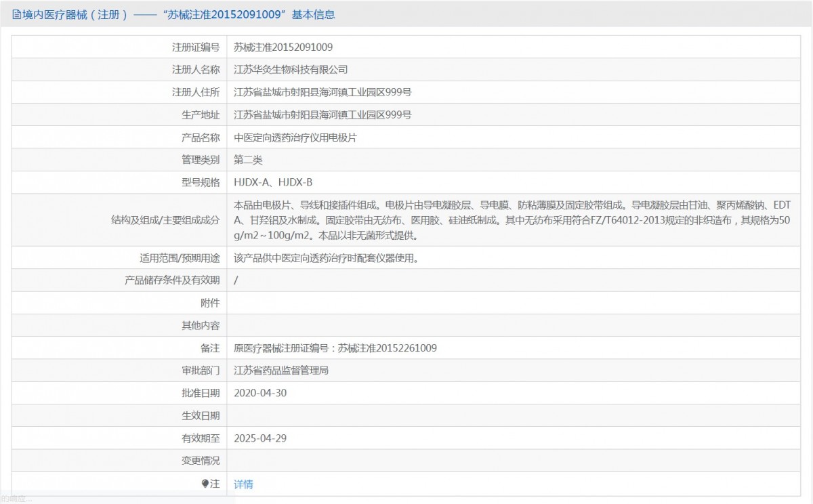Click the 产品名称 label

201,138
